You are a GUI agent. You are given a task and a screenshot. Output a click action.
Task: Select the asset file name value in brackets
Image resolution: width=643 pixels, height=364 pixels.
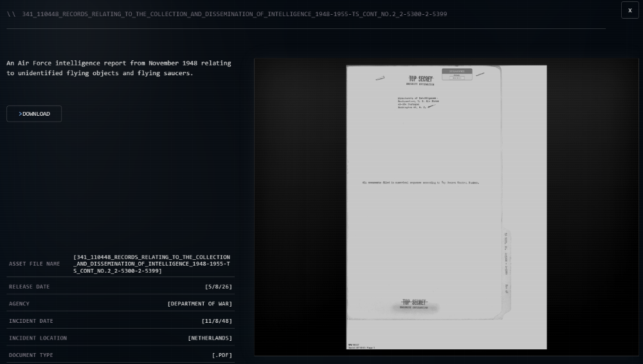point(152,264)
